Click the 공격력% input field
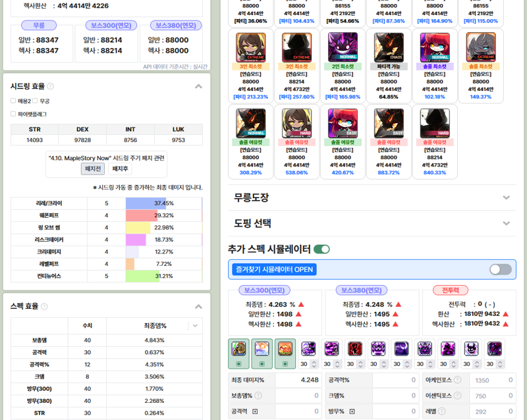 point(395,380)
